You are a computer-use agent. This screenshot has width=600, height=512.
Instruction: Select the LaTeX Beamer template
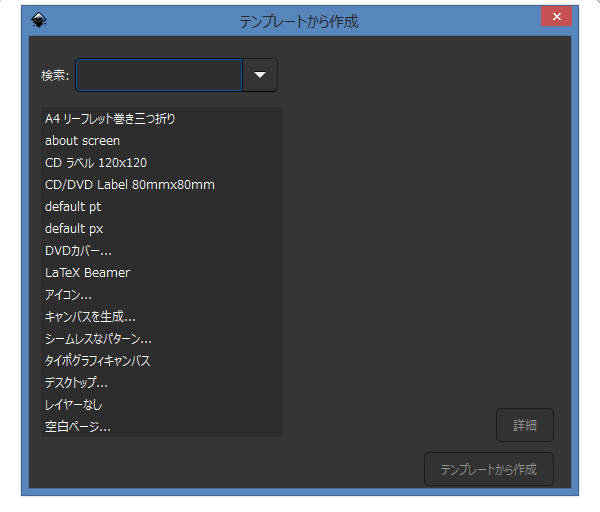(x=161, y=273)
